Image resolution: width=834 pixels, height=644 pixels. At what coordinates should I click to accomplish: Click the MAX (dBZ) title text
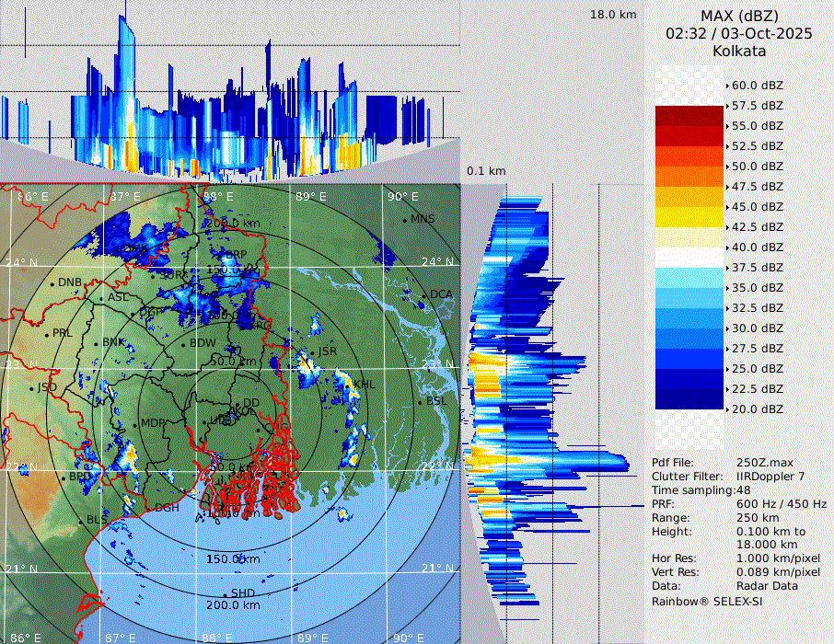point(739,16)
